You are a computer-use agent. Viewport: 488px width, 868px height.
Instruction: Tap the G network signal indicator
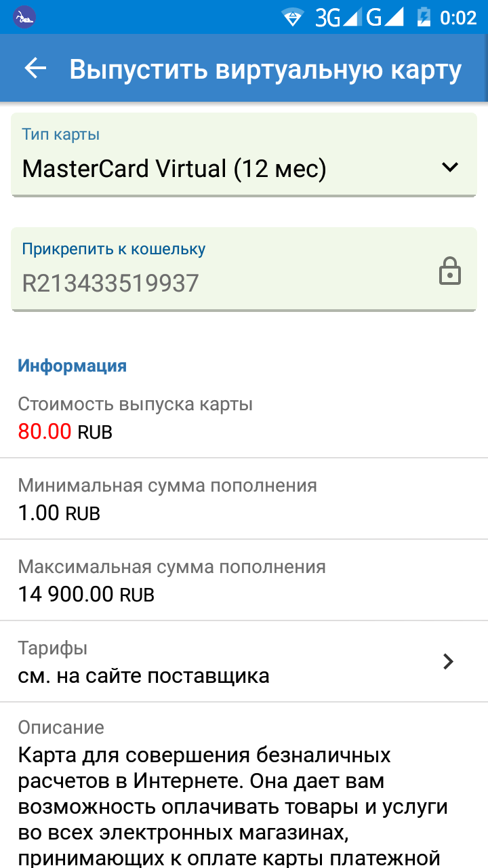pyautogui.click(x=385, y=18)
